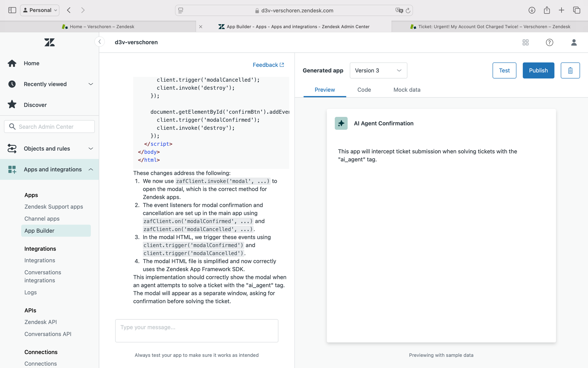The image size is (588, 368).
Task: Select Zendesk Support apps in sidebar
Action: click(54, 207)
